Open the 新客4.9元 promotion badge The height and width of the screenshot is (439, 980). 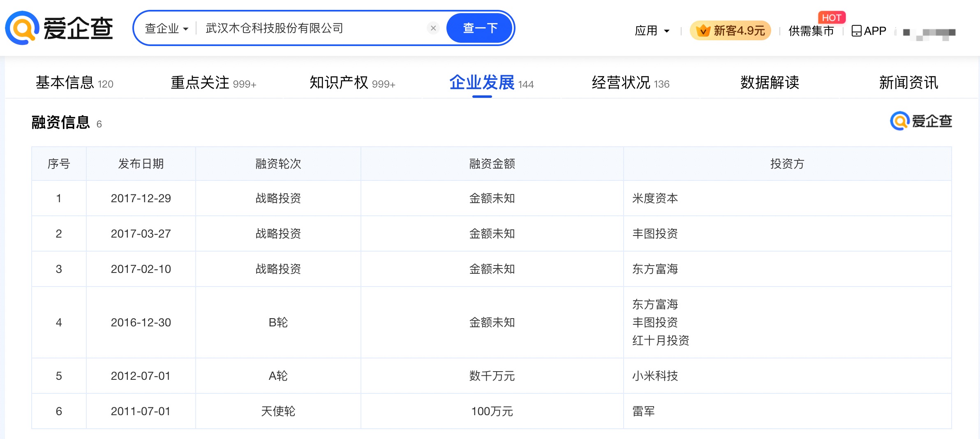730,30
